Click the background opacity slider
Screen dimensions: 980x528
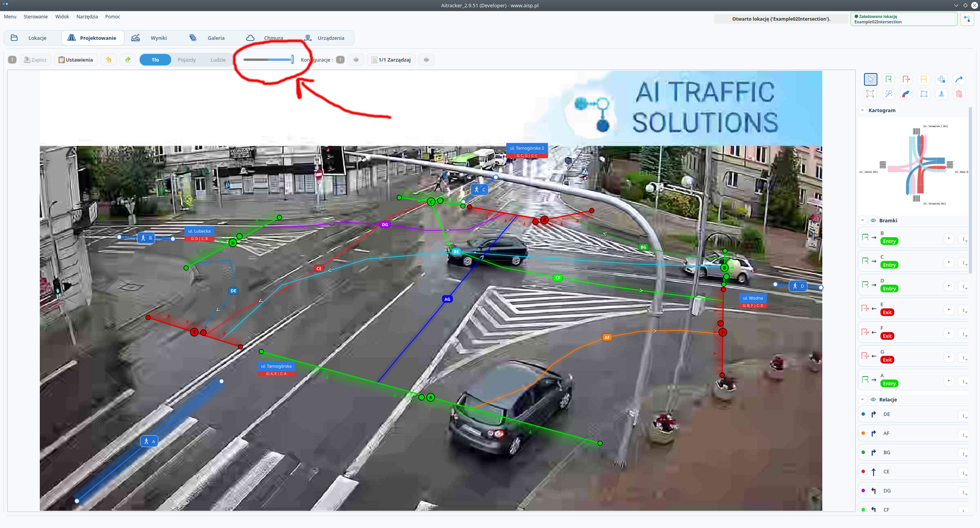(268, 59)
